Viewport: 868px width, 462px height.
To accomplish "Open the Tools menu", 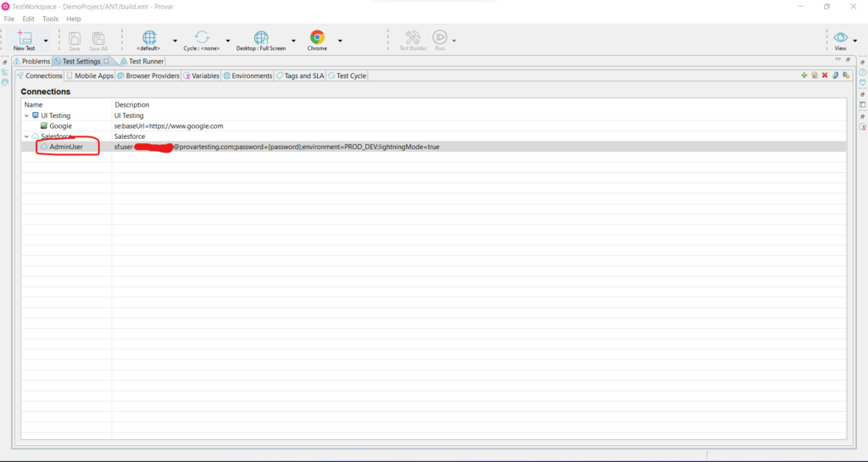I will tap(50, 19).
